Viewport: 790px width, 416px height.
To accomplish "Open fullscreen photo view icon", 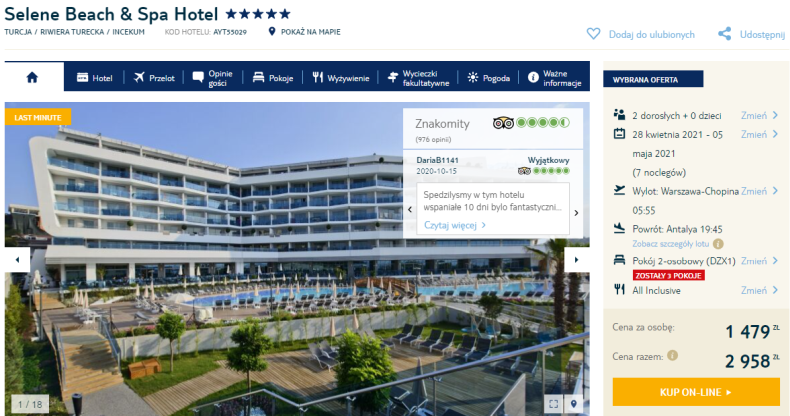I will pyautogui.click(x=553, y=403).
